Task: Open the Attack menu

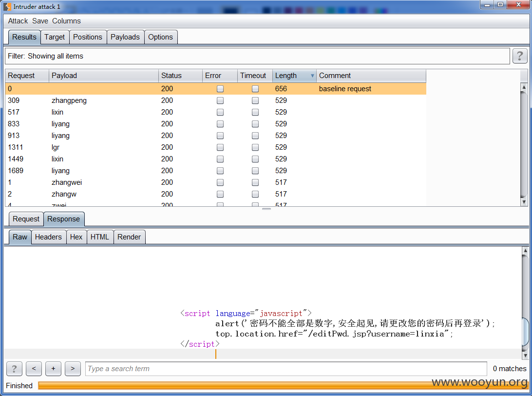Action: pos(18,21)
